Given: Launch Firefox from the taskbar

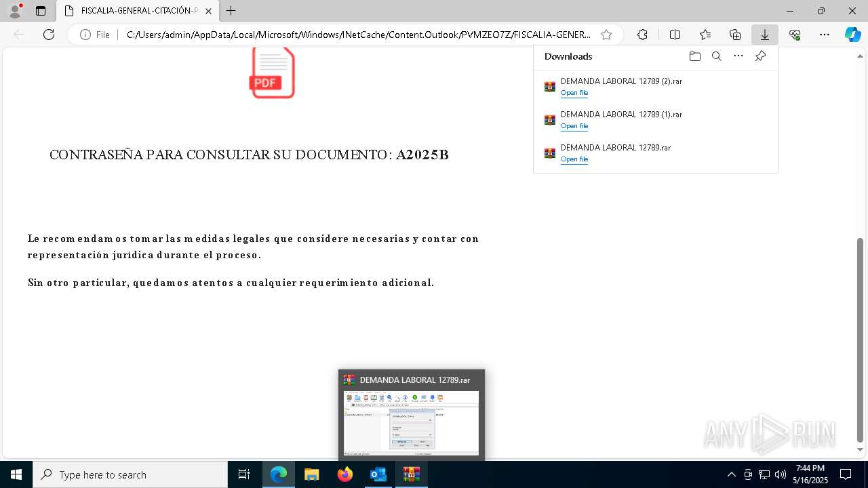Looking at the screenshot, I should coord(345,474).
